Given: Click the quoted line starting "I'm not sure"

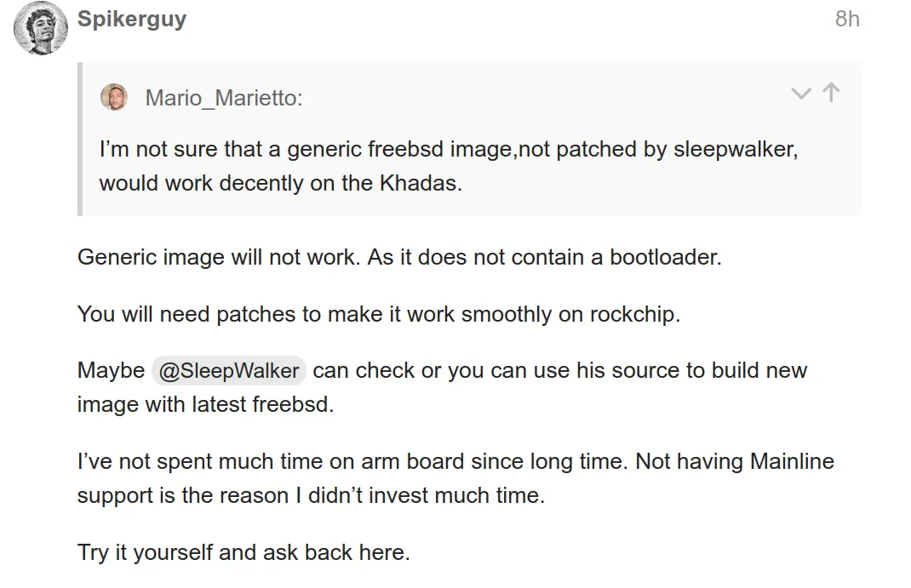Looking at the screenshot, I should 448,150.
